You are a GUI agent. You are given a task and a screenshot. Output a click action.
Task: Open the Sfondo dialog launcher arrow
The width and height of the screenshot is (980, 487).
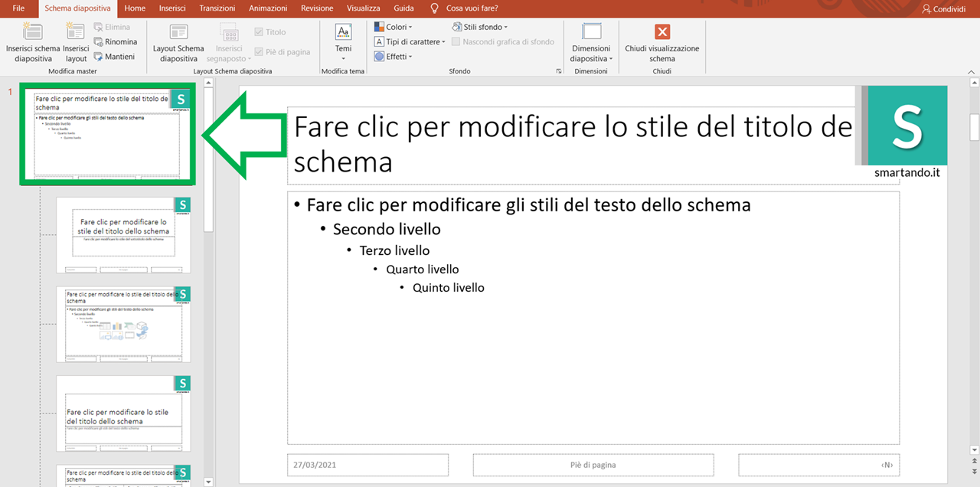click(559, 70)
